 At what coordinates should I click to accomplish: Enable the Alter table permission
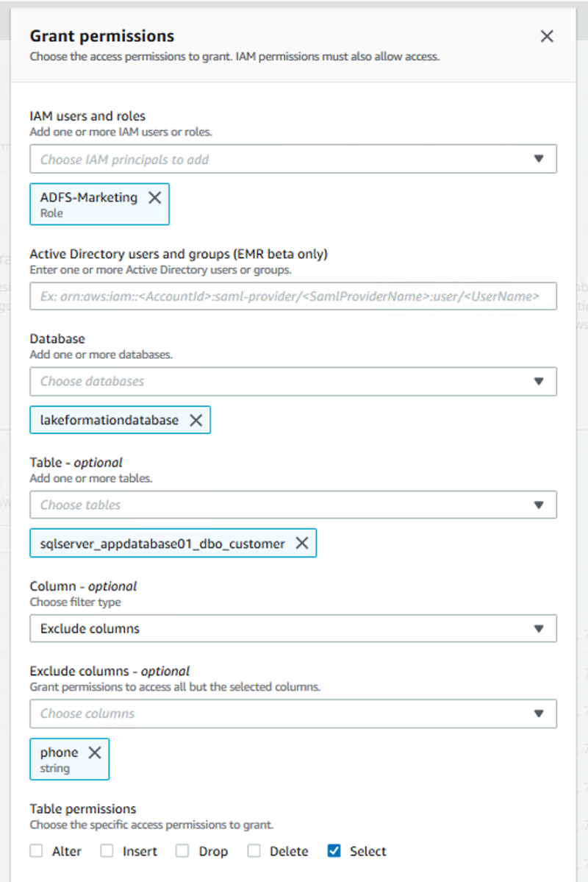[37, 851]
